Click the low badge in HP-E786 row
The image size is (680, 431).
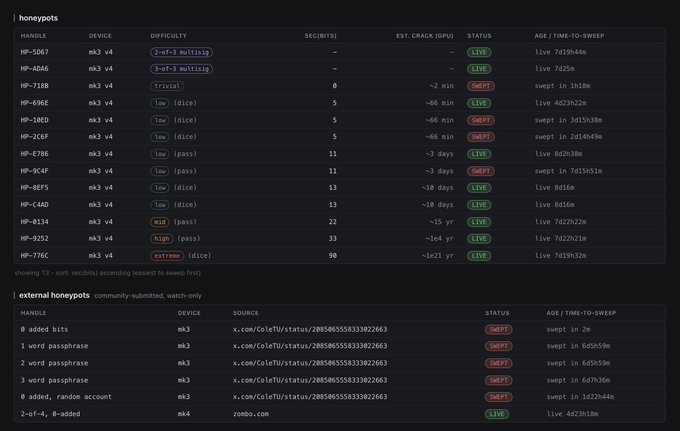[160, 154]
